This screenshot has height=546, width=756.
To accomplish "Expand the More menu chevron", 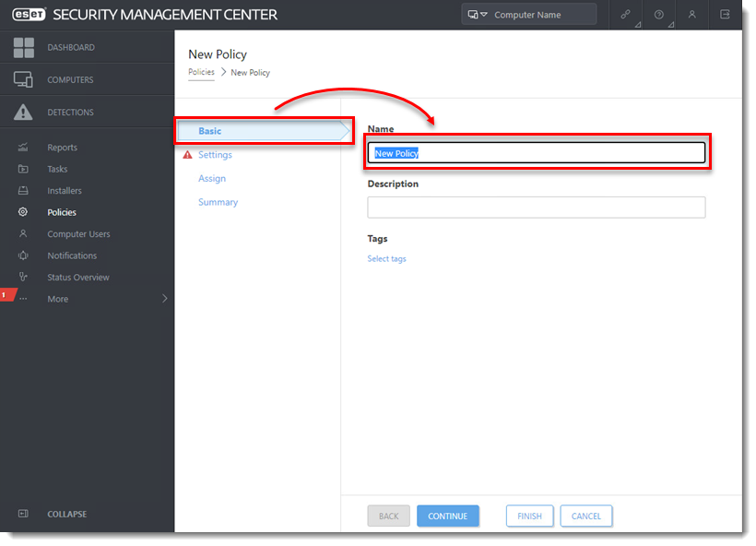I will pyautogui.click(x=165, y=299).
